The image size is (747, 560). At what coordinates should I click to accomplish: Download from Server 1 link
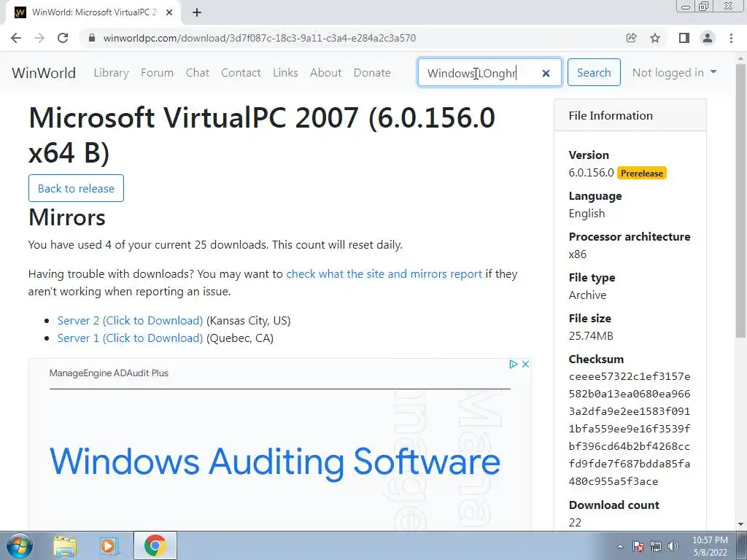coord(130,338)
